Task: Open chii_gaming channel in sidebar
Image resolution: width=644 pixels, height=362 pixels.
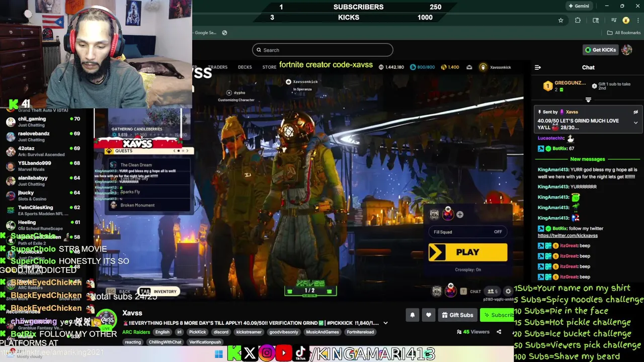Action: 42,122
